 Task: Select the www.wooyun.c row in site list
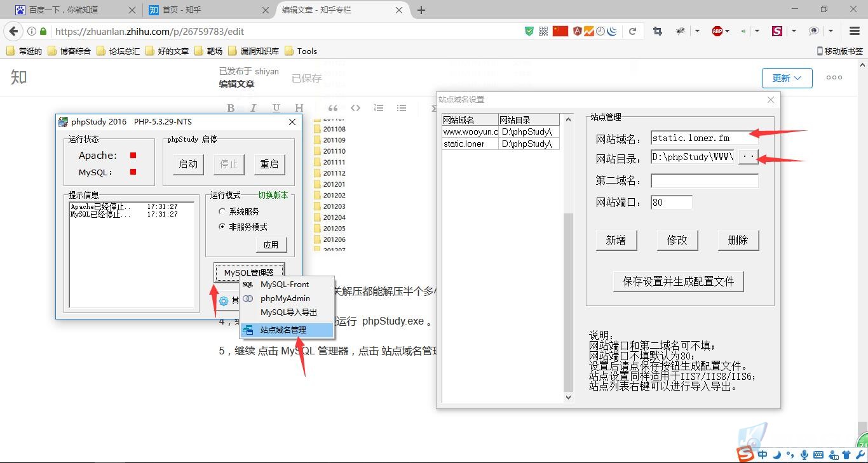tap(501, 131)
